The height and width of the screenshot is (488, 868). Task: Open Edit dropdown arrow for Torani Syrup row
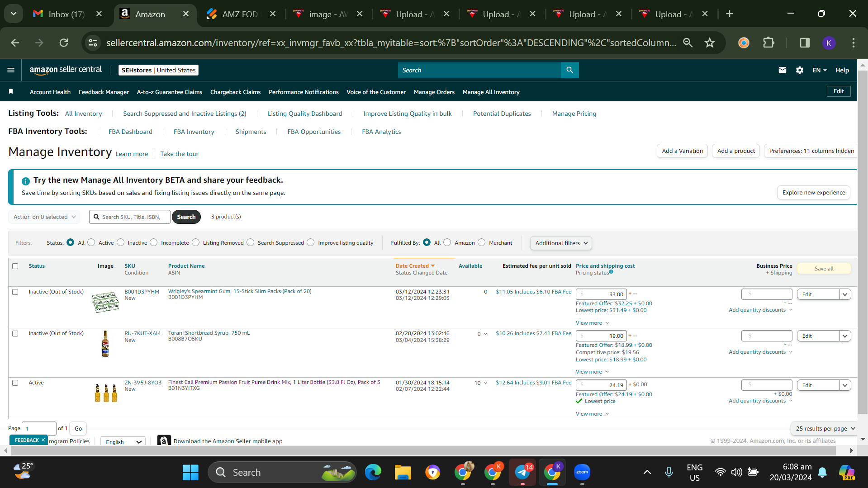pyautogui.click(x=845, y=336)
